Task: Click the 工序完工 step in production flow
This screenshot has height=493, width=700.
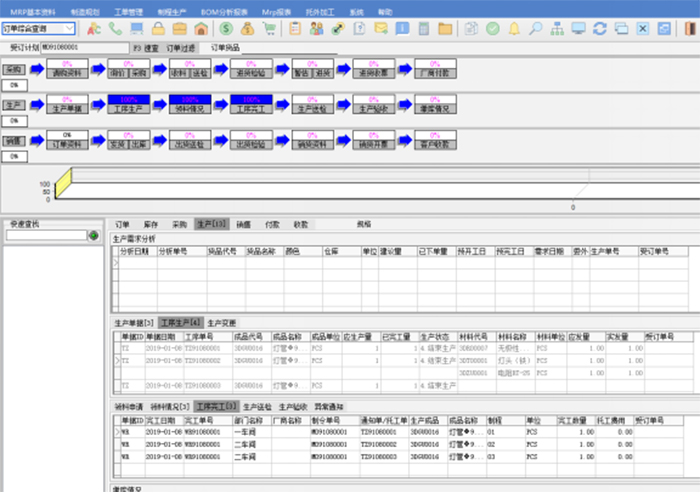Action: pos(250,101)
